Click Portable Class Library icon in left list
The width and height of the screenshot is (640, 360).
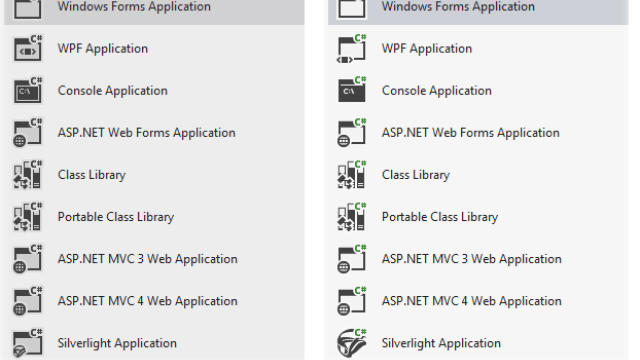point(28,216)
